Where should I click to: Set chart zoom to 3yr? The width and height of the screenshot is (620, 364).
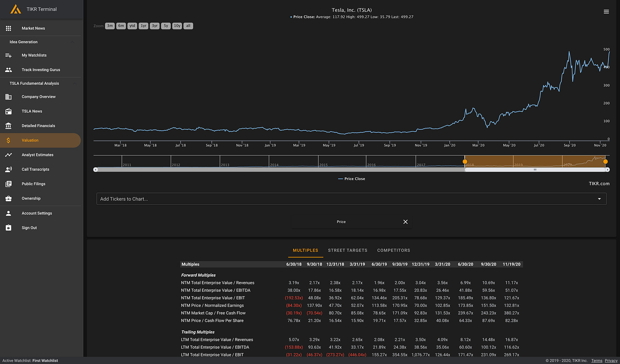(x=155, y=26)
